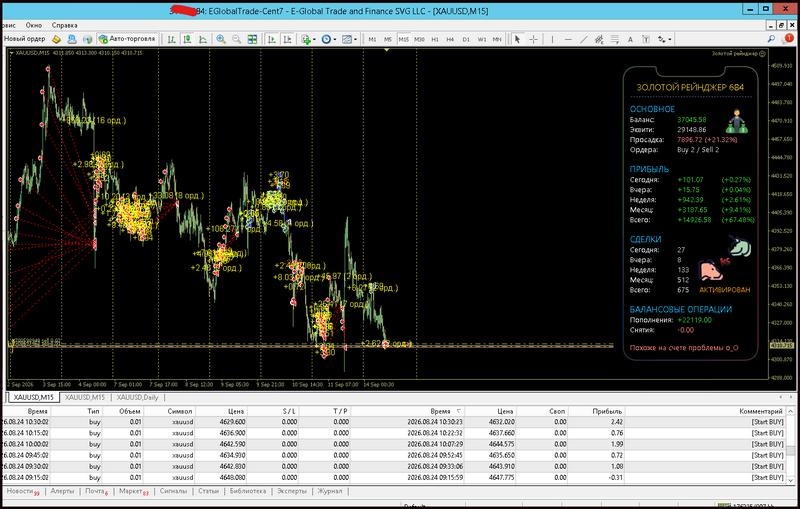Image resolution: width=800 pixels, height=509 pixels.
Task: Click the search magnifier icon at top right
Action: [x=771, y=39]
